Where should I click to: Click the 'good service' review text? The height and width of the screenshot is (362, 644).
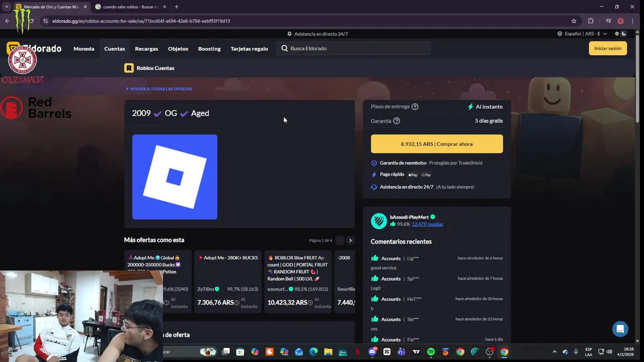pos(383,268)
